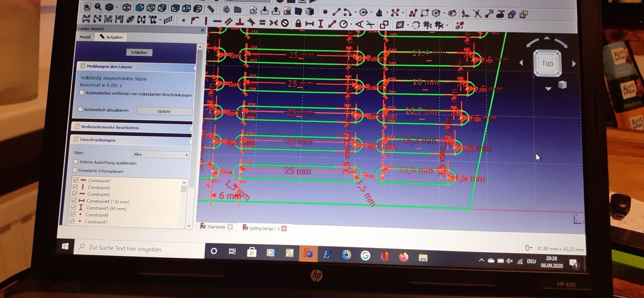The height and width of the screenshot is (298, 644).
Task: Toggle automatic removal of redundant constraints checkbox
Action: coord(82,93)
